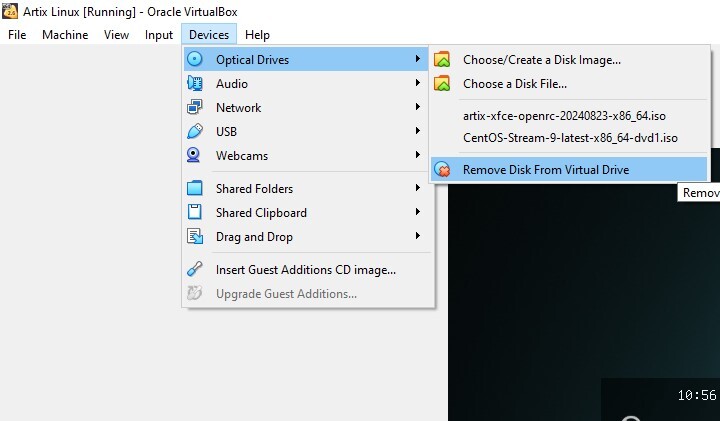Choose Insert Guest Additions CD image

tap(306, 270)
